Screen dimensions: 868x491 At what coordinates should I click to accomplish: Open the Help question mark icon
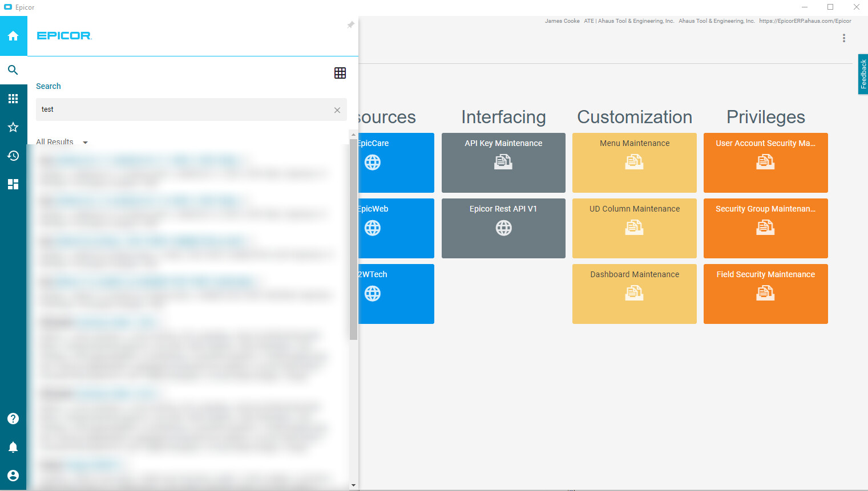(x=13, y=419)
